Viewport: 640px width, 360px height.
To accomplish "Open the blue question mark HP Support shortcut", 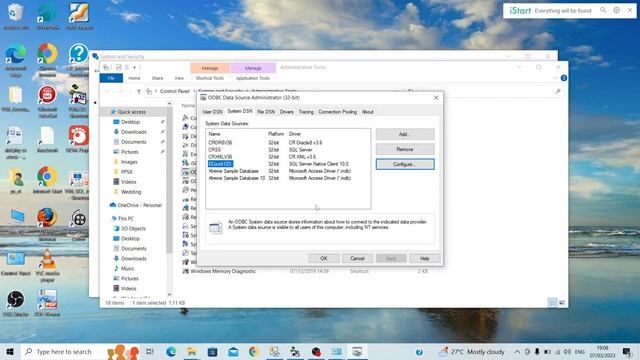I will point(78,60).
